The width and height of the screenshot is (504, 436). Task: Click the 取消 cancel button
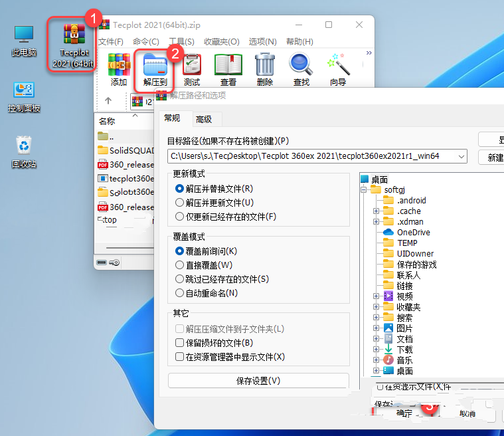[467, 413]
